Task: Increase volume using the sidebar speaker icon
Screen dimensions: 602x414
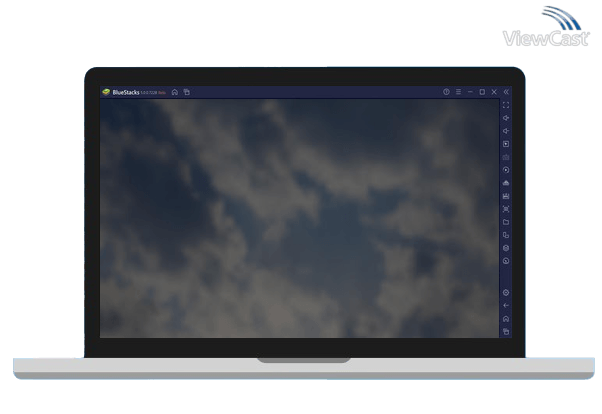Action: tap(506, 118)
